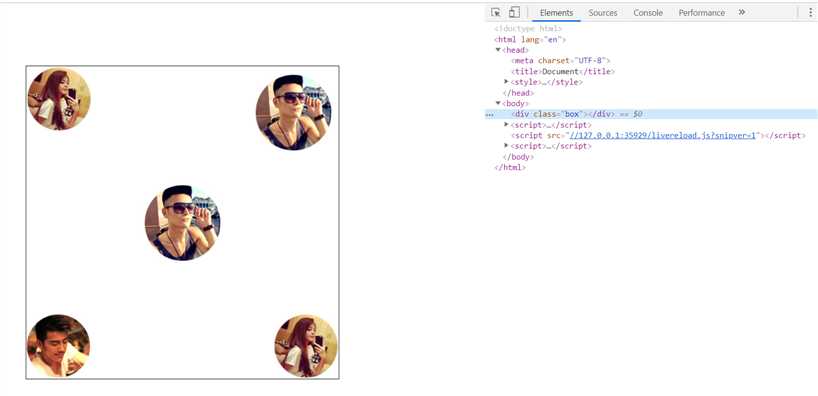Click the top-left circular woman avatar

tap(59, 99)
